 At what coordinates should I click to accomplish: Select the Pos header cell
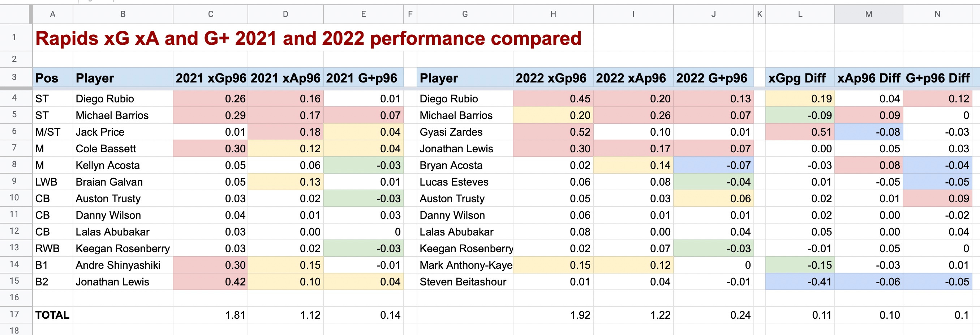pyautogui.click(x=52, y=78)
